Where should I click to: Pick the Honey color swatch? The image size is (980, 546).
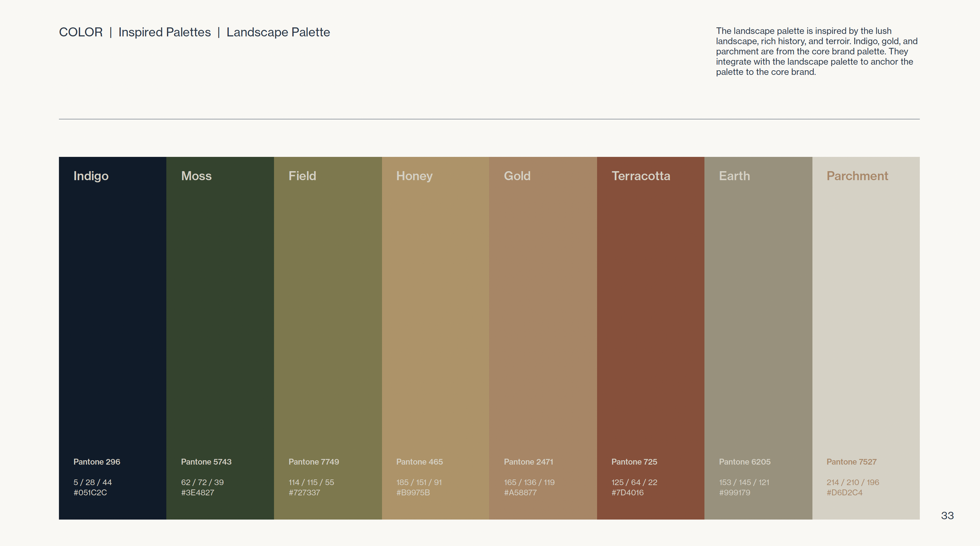click(x=435, y=314)
